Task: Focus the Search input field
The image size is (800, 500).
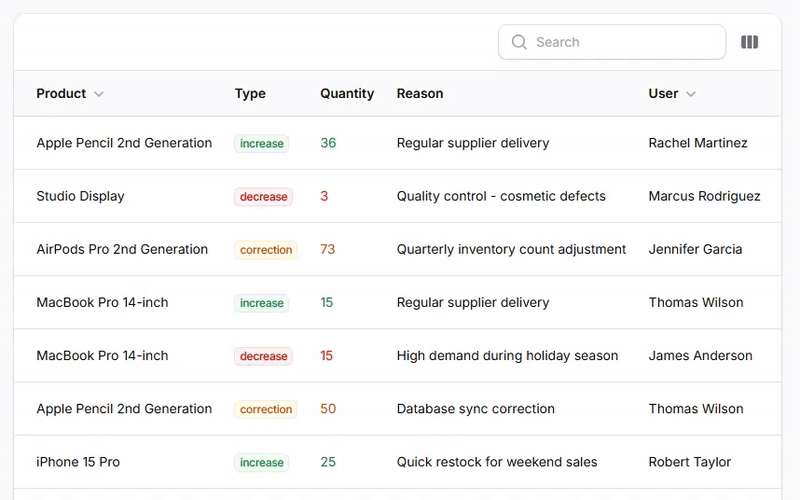Action: click(612, 42)
